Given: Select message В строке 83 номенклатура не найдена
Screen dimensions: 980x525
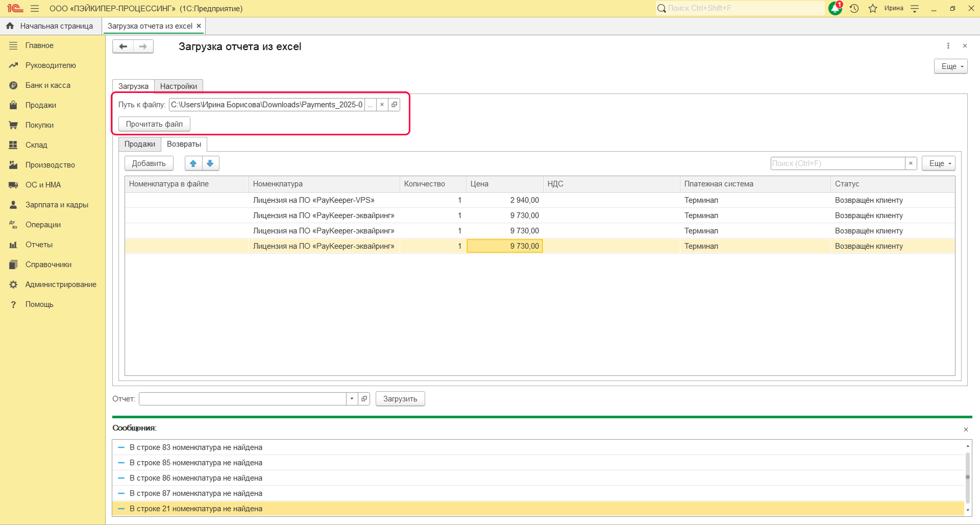Looking at the screenshot, I should click(x=538, y=447).
